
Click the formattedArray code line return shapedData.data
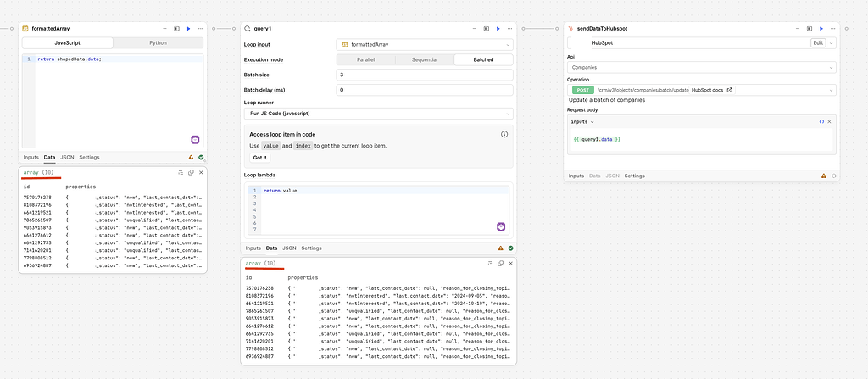(x=70, y=59)
